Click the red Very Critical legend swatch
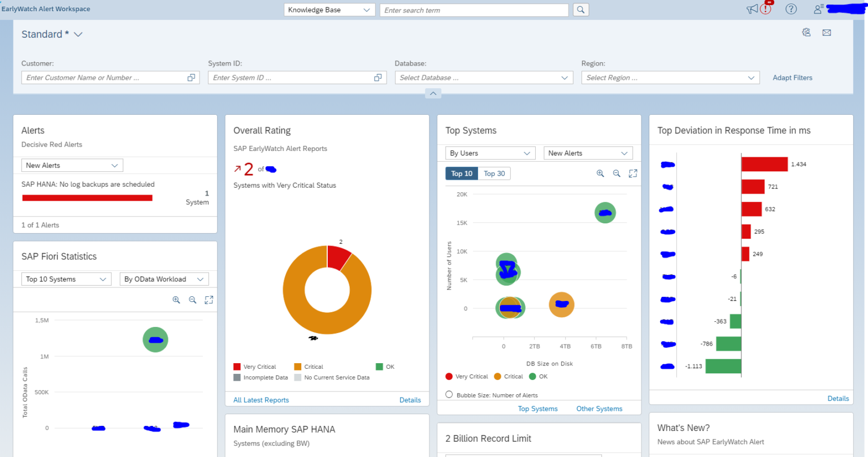Screen dimensions: 868x457 [237, 367]
